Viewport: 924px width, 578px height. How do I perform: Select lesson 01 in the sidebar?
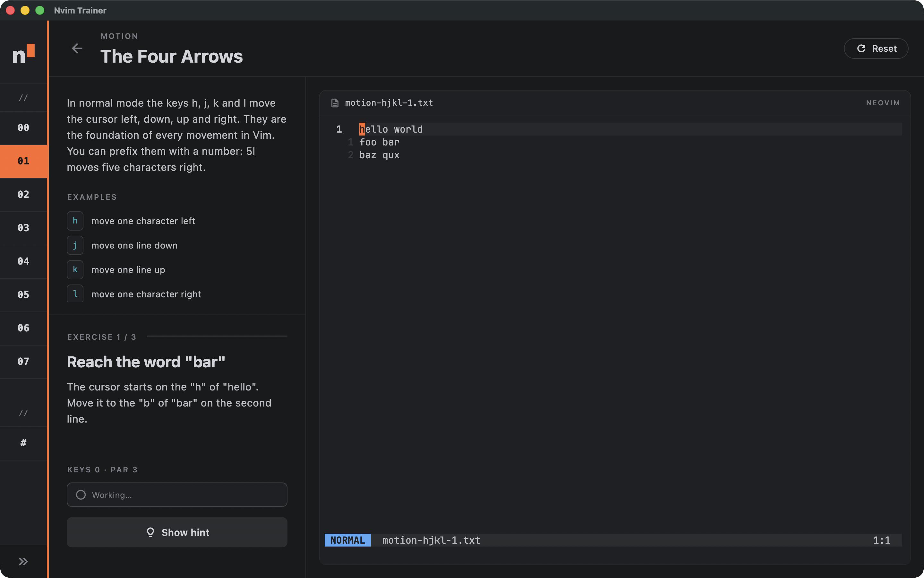23,161
